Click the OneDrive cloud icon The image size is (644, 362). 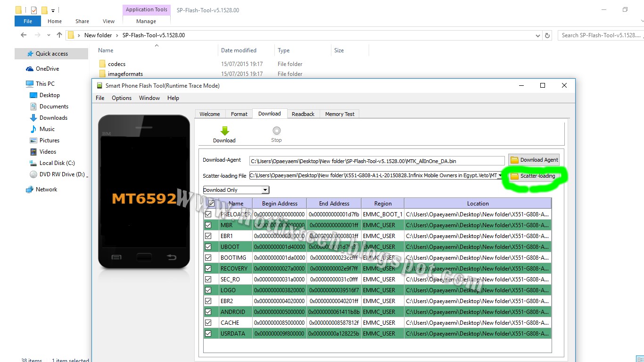pyautogui.click(x=30, y=69)
